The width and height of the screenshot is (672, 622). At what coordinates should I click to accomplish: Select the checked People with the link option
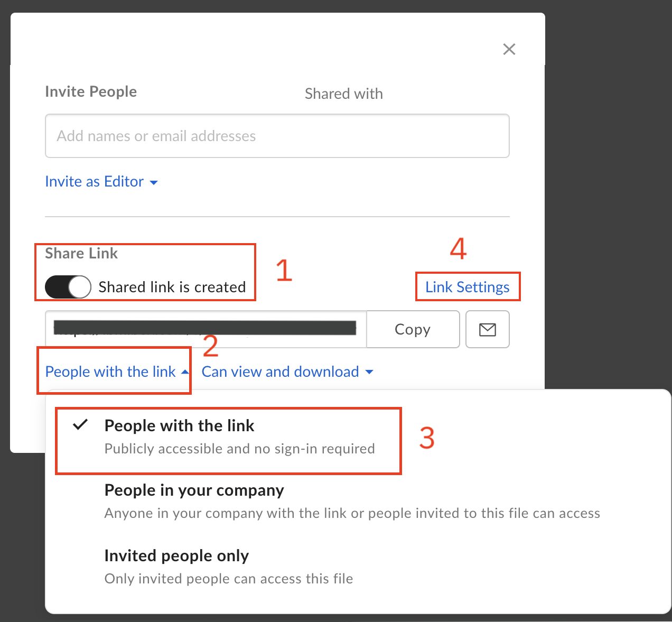[180, 426]
